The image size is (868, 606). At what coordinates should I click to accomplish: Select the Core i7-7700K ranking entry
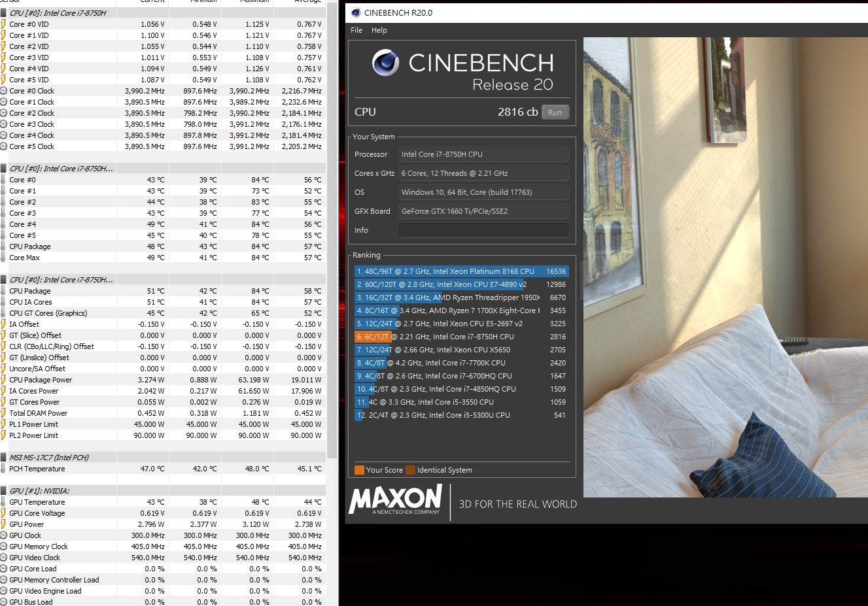[x=461, y=363]
